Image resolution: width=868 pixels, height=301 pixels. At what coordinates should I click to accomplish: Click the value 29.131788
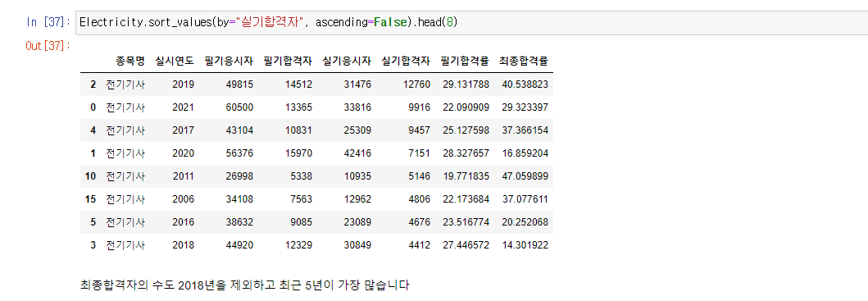[466, 84]
